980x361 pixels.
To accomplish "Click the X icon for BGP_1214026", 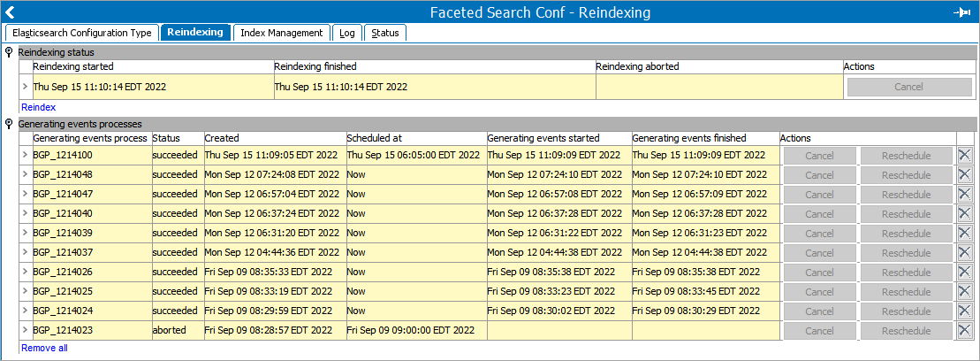I will coord(964,272).
